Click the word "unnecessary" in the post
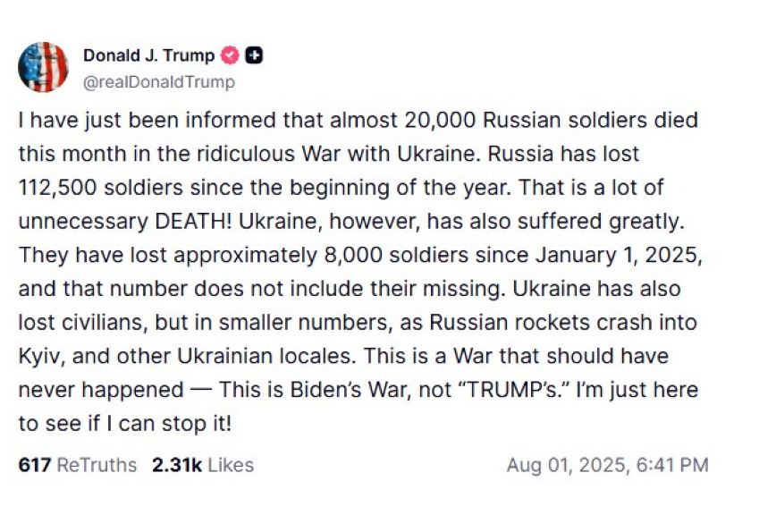 pyautogui.click(x=83, y=222)
